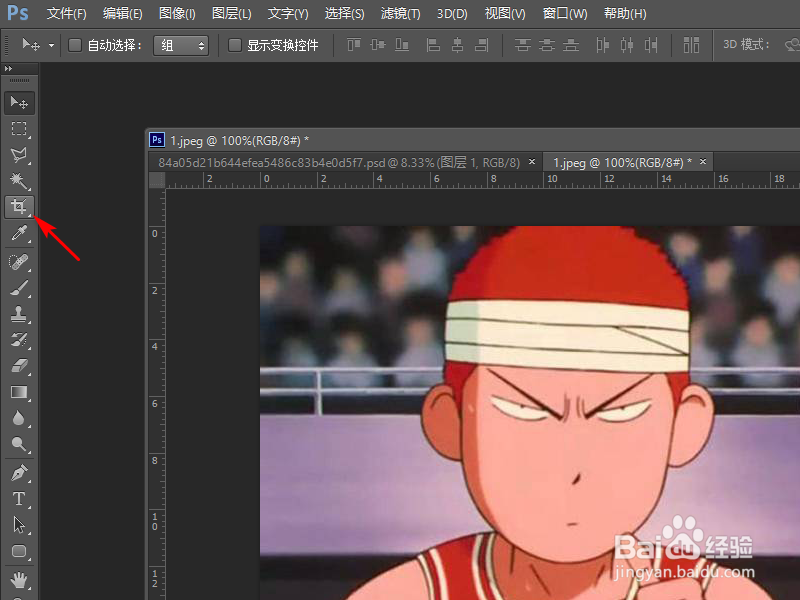Select the Eyedropper tool
Screen dimensions: 800x600
click(x=19, y=233)
